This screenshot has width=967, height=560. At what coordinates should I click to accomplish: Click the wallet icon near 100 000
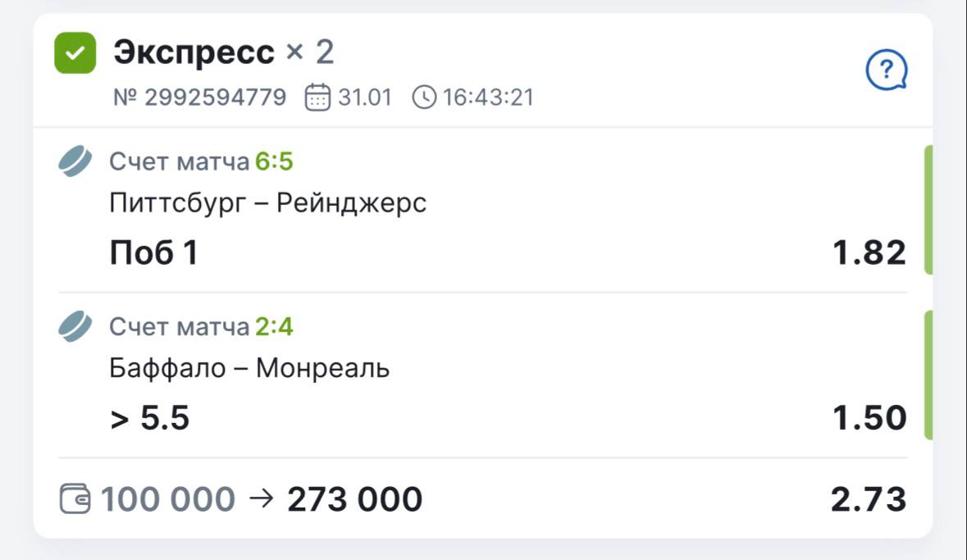click(x=74, y=499)
